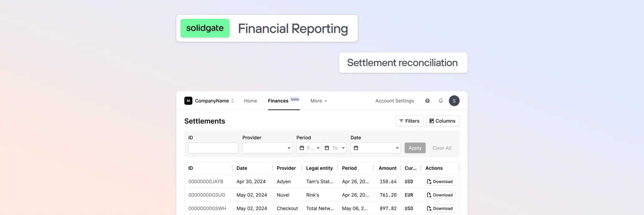Screen dimensions: 644x215
Task: Click the Rink's legal entity cell
Action: 313,195
